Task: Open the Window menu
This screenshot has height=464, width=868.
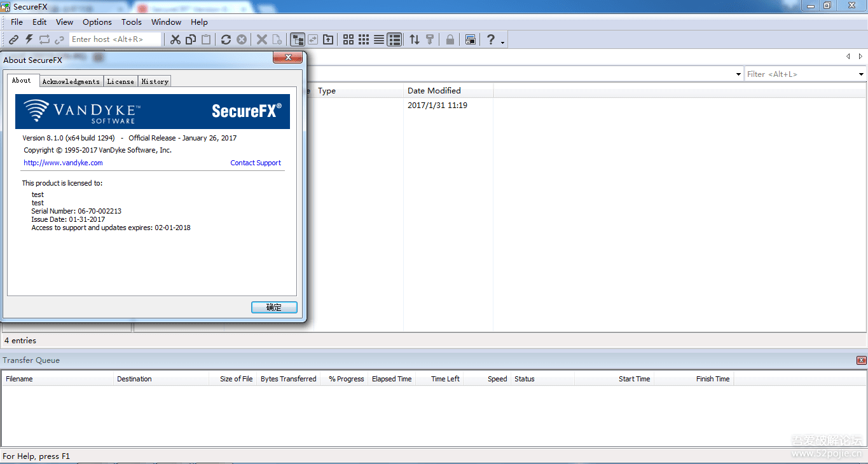Action: [x=167, y=22]
